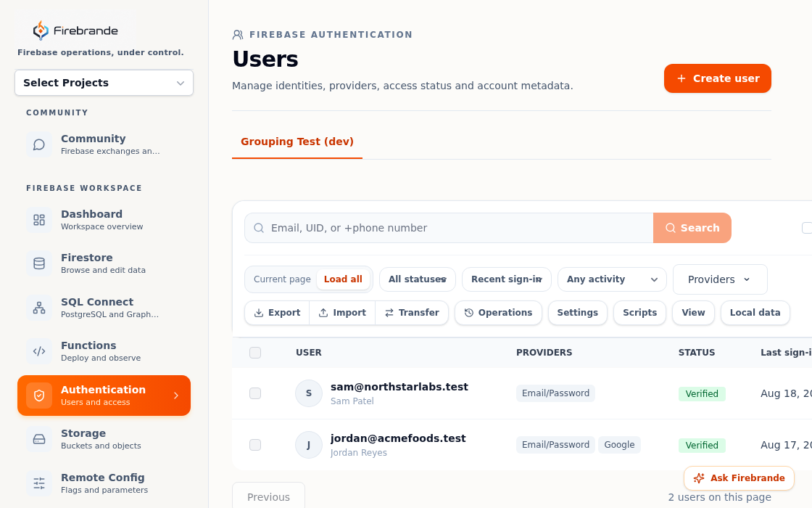Open the Recent sign-in sort dropdown
The width and height of the screenshot is (812, 508).
[x=507, y=279]
